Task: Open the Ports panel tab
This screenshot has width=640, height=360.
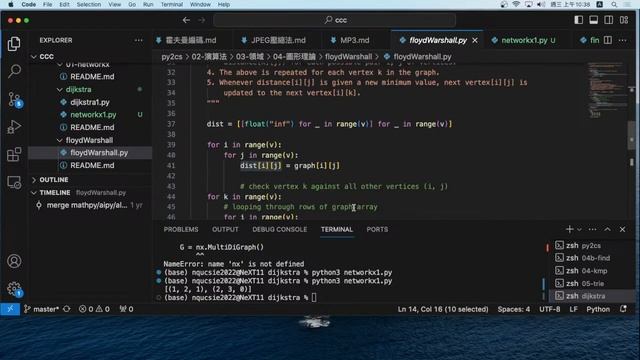Action: [x=377, y=229]
